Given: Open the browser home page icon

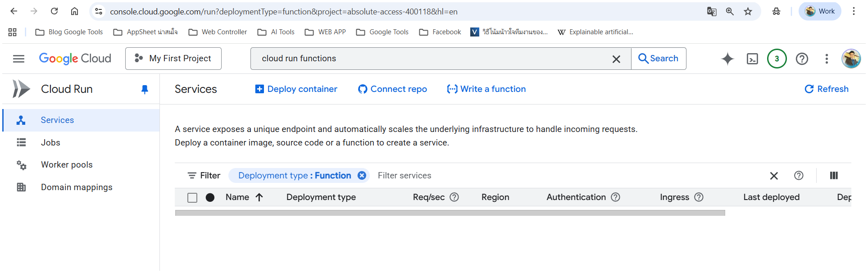Looking at the screenshot, I should coord(75,11).
